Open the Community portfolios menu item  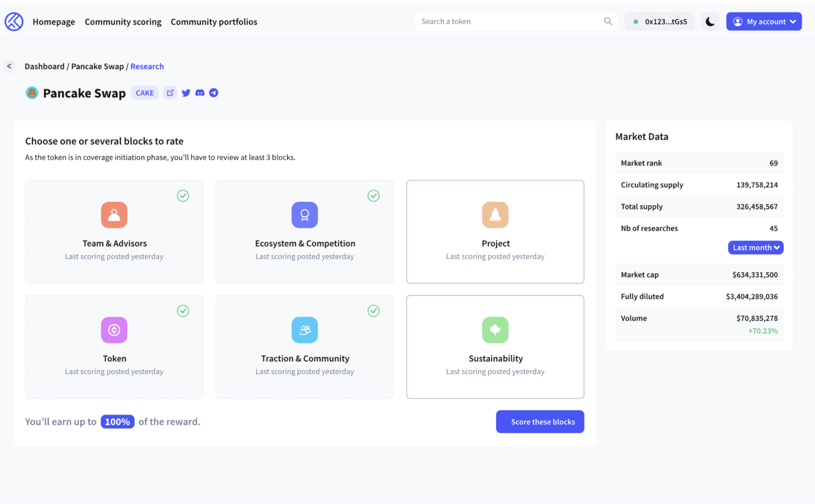pos(214,21)
